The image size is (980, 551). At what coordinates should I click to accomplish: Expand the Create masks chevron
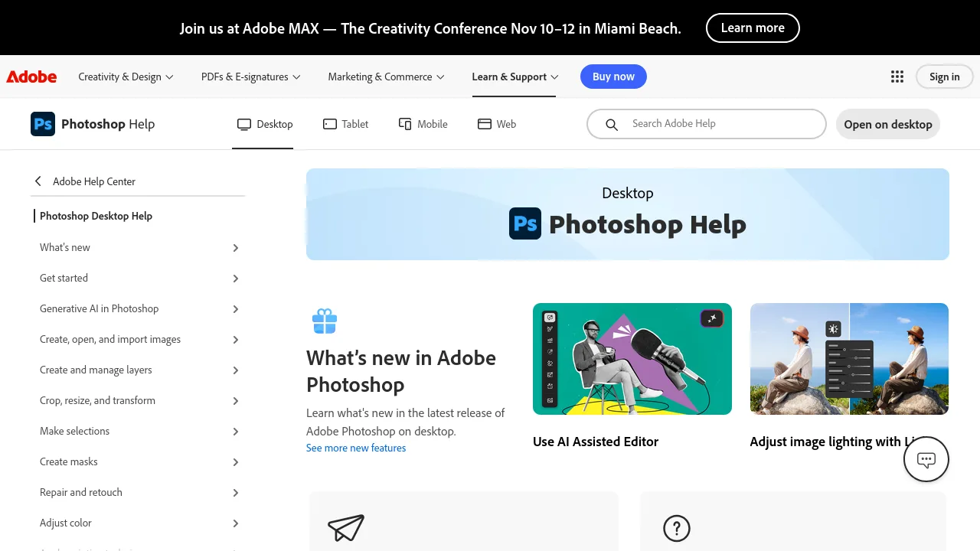(x=236, y=462)
